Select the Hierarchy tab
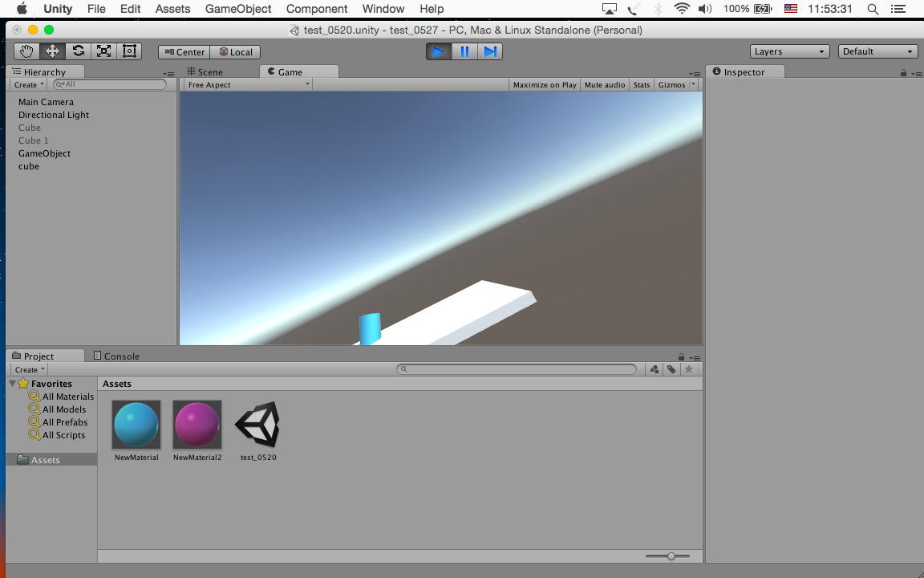 point(45,72)
